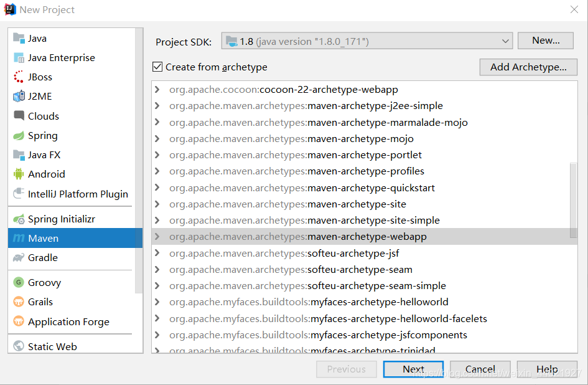Select myfaces-archetype-helloworld-facelets row text
This screenshot has width=588, height=385.
click(328, 318)
